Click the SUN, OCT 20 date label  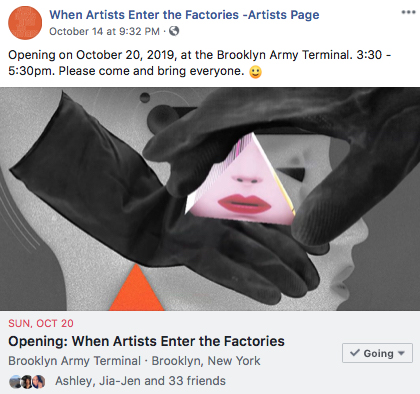click(x=41, y=323)
